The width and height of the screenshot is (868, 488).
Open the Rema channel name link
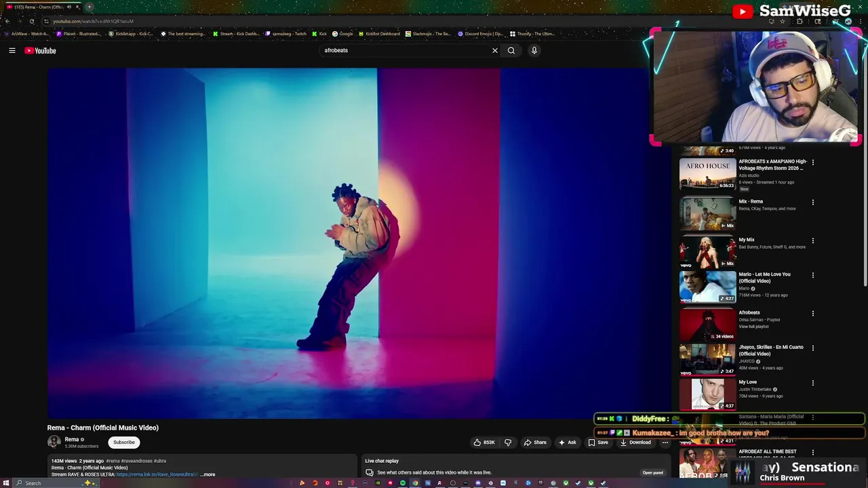(71, 439)
